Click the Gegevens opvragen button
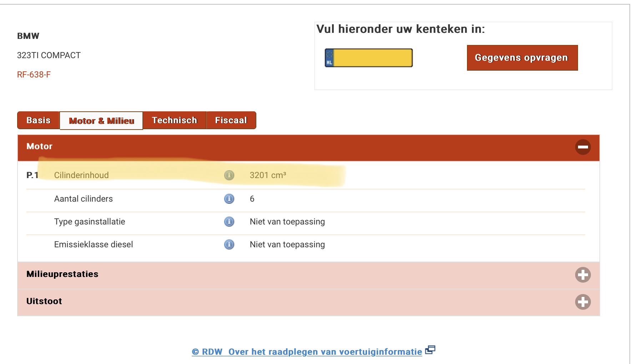 coord(522,58)
